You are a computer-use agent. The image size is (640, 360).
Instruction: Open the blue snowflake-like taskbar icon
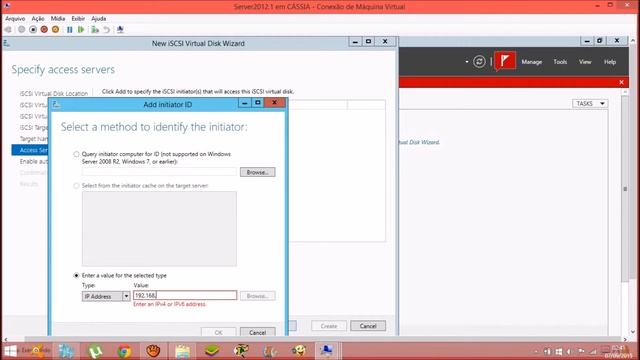[66, 351]
